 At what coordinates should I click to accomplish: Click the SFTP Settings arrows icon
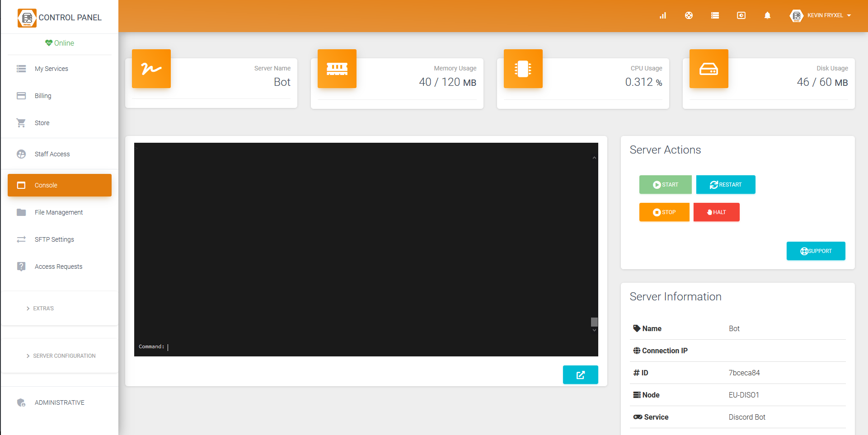[21, 239]
